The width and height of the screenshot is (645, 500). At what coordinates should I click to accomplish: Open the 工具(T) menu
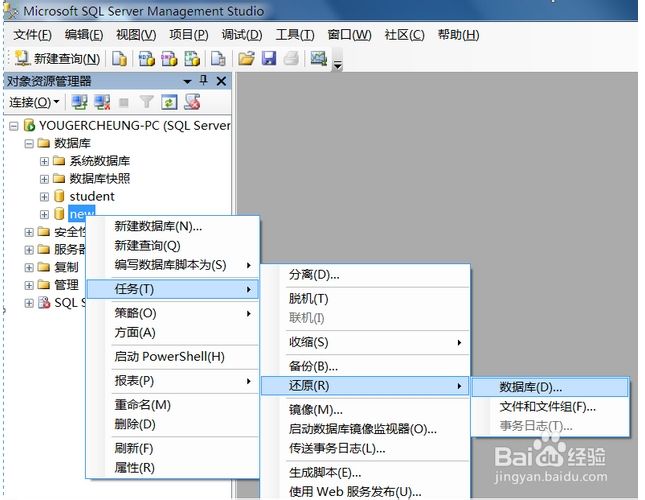pos(295,35)
